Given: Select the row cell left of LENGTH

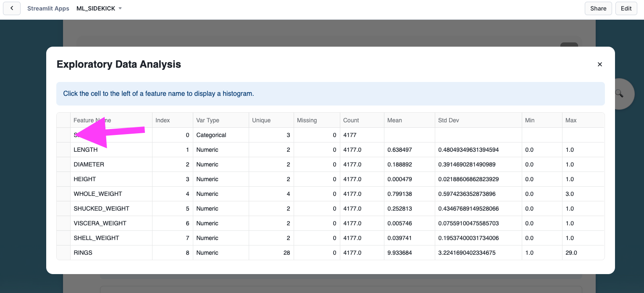Looking at the screenshot, I should point(63,150).
